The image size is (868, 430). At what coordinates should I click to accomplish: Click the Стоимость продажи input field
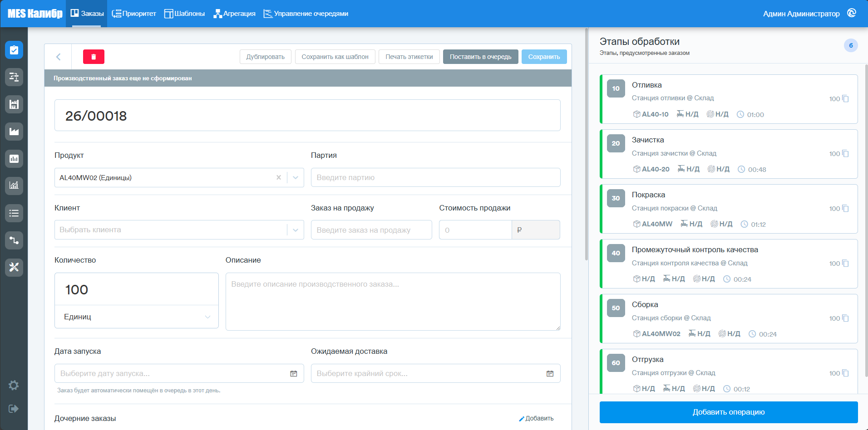(475, 230)
